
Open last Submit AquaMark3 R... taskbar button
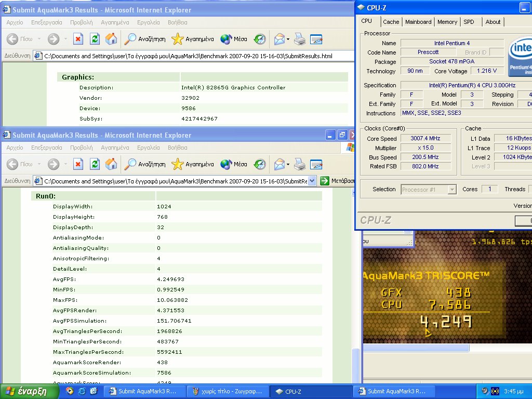pos(394,392)
